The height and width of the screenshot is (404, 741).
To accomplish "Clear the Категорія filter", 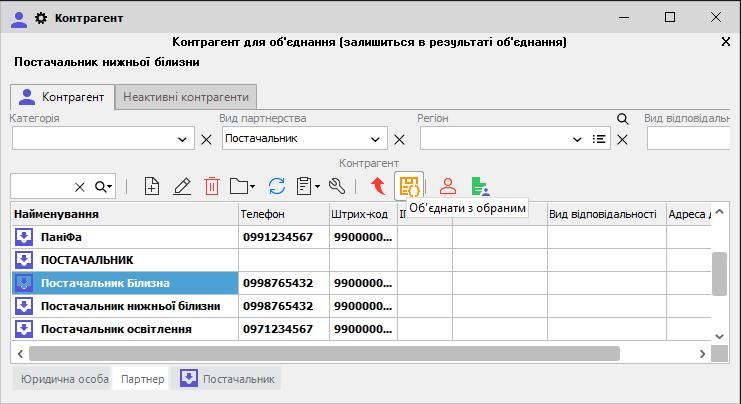I will (207, 139).
